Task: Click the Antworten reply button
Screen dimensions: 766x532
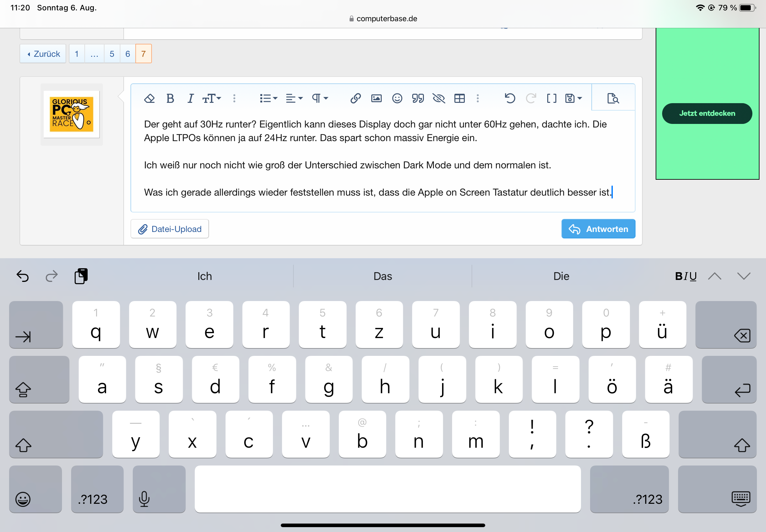Action: pyautogui.click(x=598, y=229)
